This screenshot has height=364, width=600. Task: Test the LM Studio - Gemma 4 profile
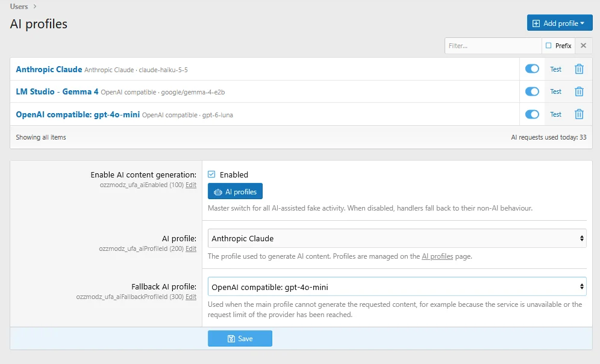click(x=555, y=92)
